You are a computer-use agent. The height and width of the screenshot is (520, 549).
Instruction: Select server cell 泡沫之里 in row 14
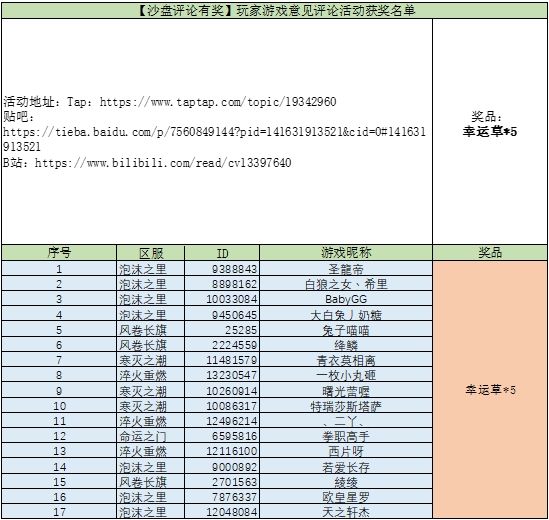151,467
